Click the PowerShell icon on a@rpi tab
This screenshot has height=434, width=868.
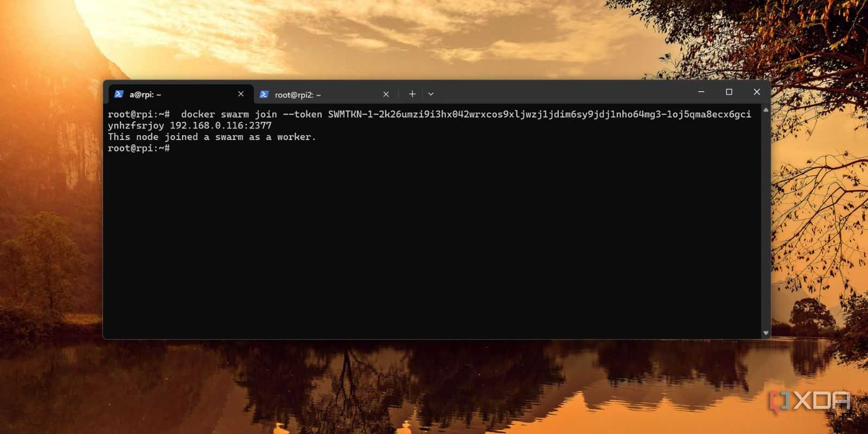pos(119,94)
